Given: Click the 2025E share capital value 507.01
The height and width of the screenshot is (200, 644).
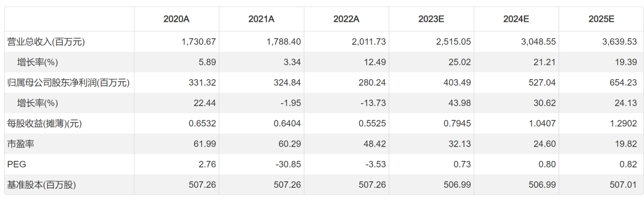Looking at the screenshot, I should [625, 185].
